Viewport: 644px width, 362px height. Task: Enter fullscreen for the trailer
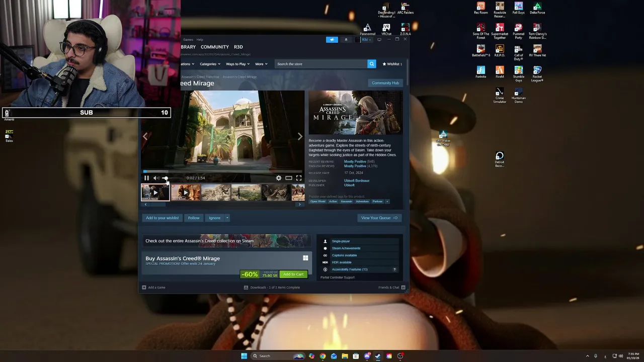pyautogui.click(x=299, y=178)
